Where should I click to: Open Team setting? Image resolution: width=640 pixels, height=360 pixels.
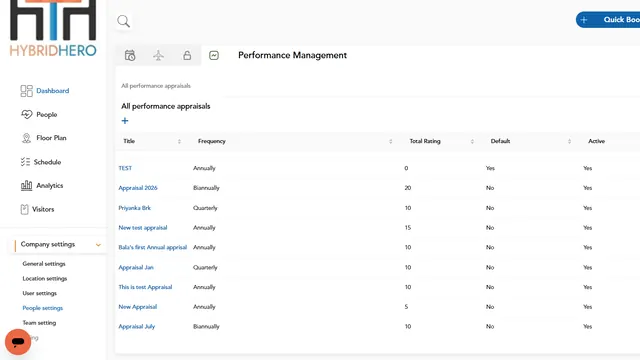(39, 322)
